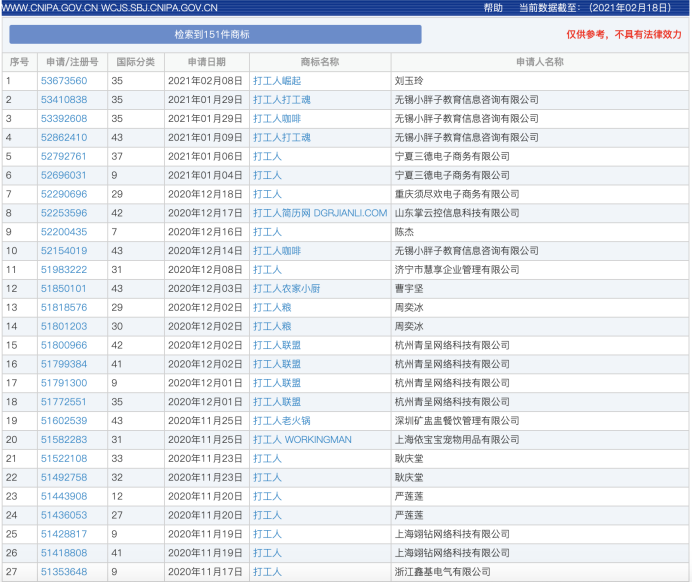The image size is (693, 583).
Task: Open registration number 51443908
Action: pos(64,496)
